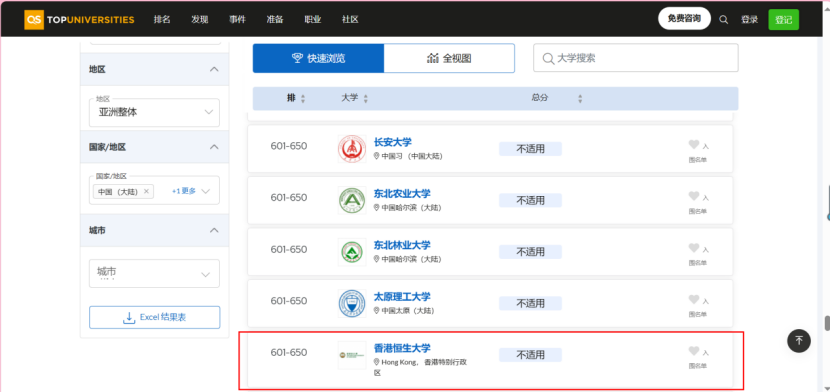Collapse the 国家/地区 filter section
This screenshot has height=392, width=831.
pos(214,147)
